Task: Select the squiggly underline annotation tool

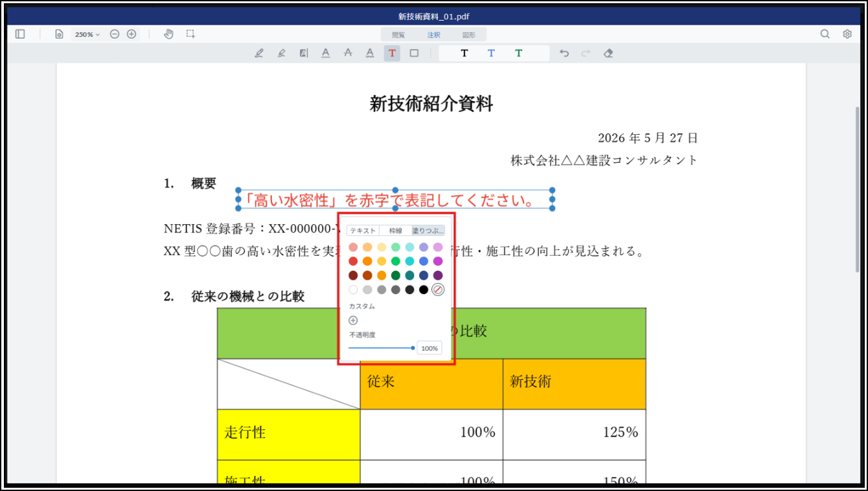Action: pyautogui.click(x=370, y=53)
